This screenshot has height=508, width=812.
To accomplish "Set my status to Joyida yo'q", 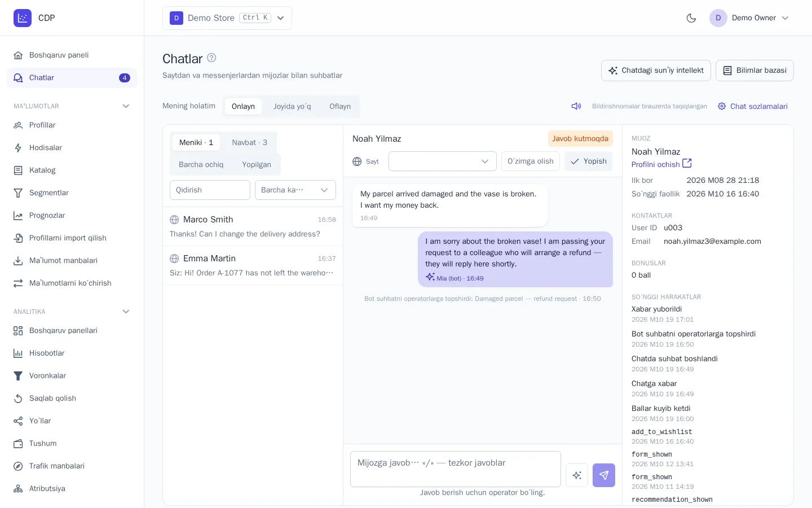I will coord(292,106).
